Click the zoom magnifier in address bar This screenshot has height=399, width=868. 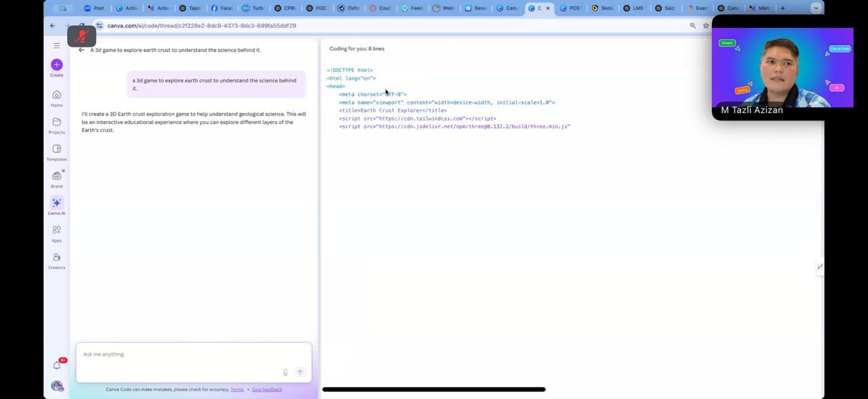point(692,26)
